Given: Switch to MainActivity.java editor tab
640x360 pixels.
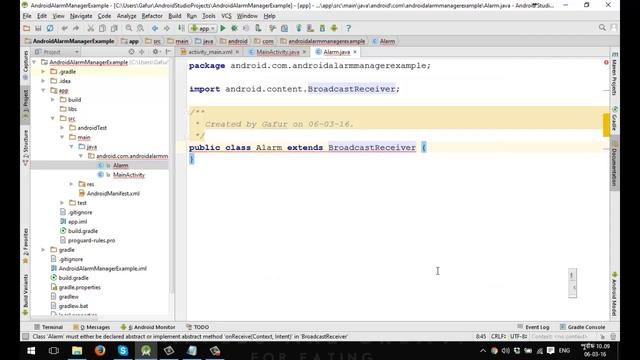Looking at the screenshot, I should 278,52.
